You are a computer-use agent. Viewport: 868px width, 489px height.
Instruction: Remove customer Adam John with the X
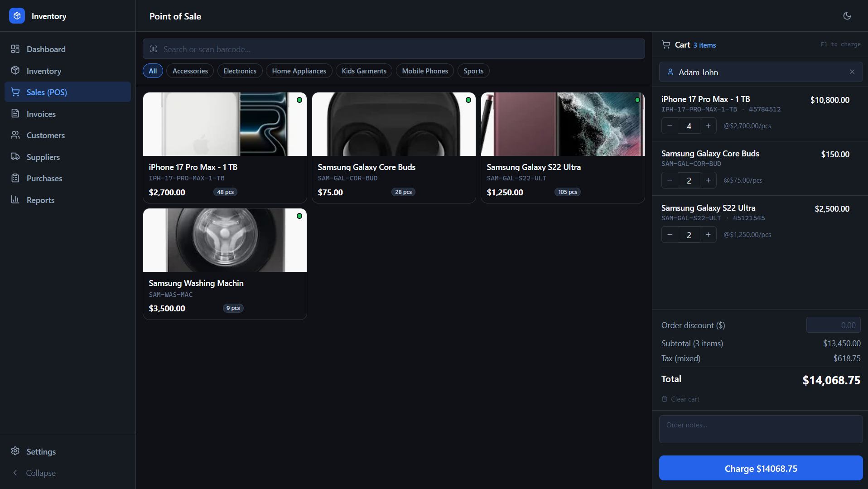click(852, 72)
